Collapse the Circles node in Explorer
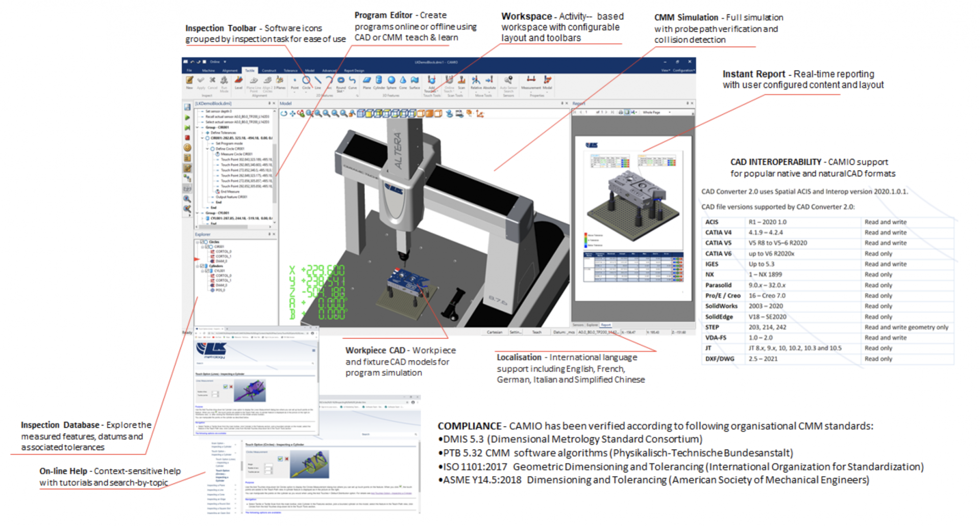 (198, 242)
